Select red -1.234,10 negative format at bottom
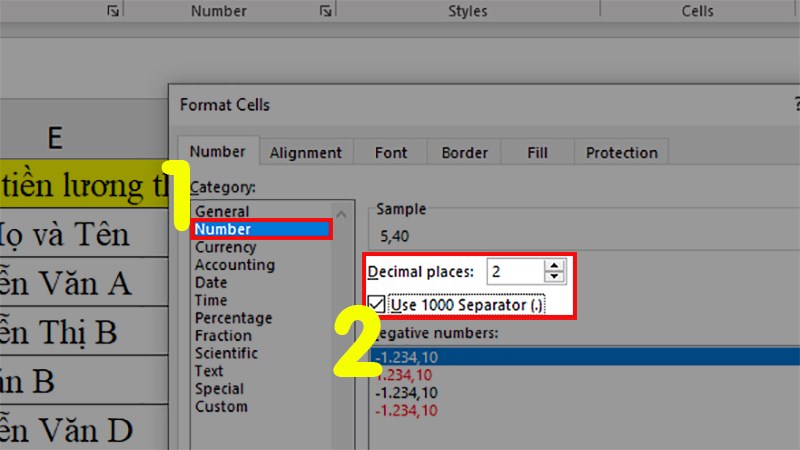800x450 pixels. coord(406,410)
